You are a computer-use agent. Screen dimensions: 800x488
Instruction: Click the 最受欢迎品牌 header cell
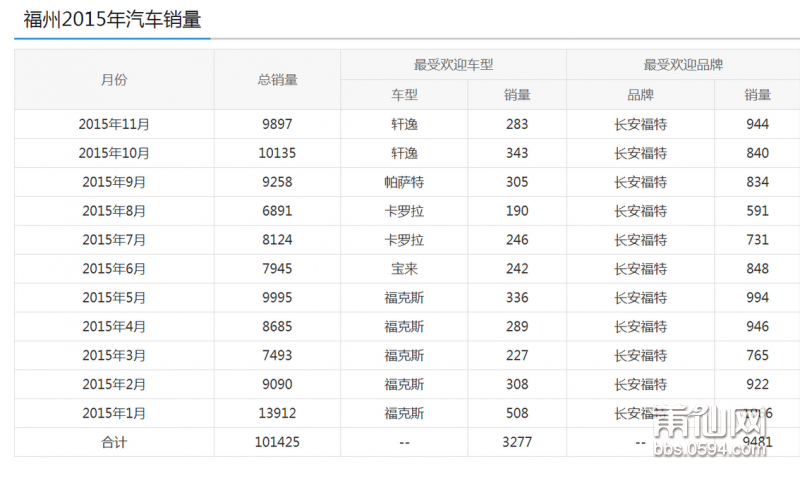coord(683,65)
